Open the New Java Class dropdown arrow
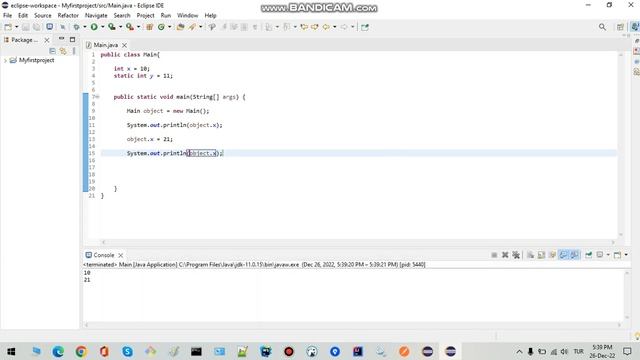 [x=169, y=27]
